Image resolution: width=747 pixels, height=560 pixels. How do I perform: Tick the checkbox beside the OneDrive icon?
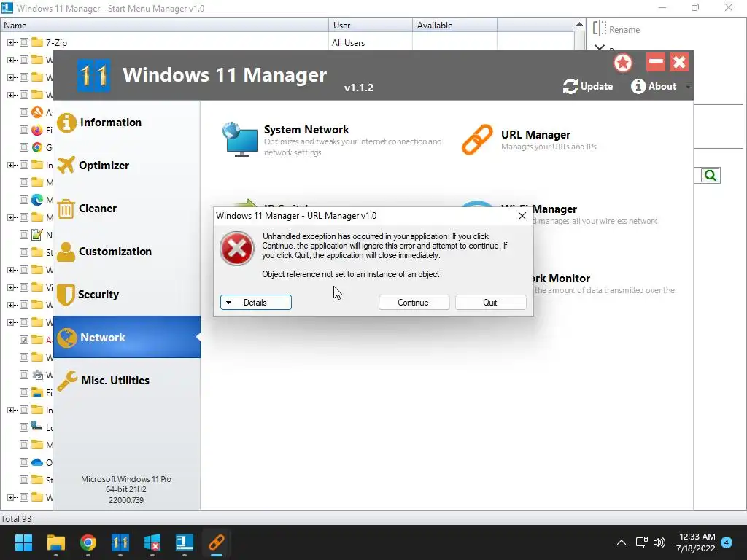24,462
